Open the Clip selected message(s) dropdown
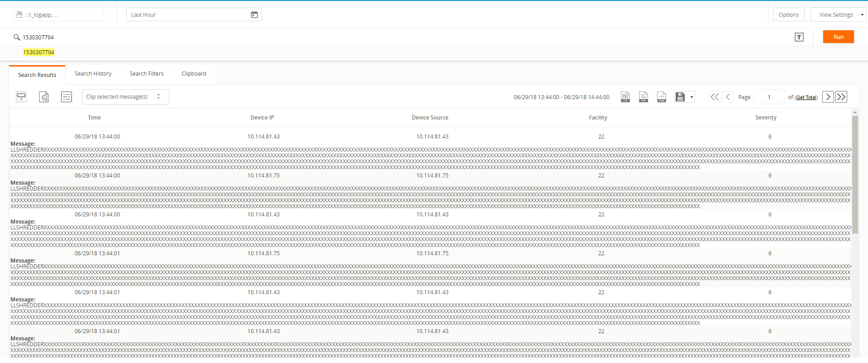Screen dimensions: 868x363 coord(126,97)
